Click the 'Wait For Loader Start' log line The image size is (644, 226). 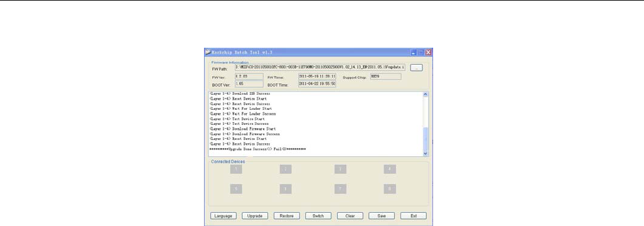[240, 109]
